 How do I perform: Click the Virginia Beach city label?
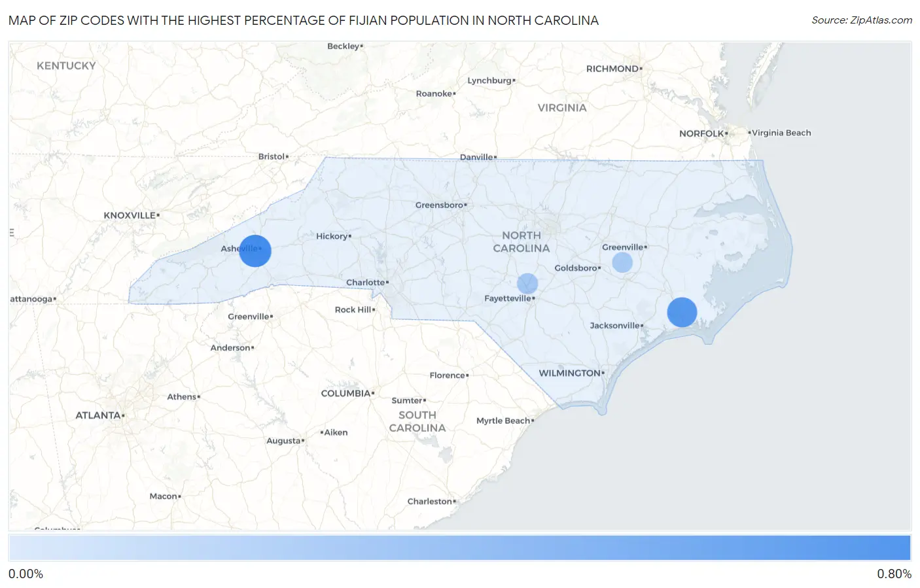pyautogui.click(x=781, y=133)
